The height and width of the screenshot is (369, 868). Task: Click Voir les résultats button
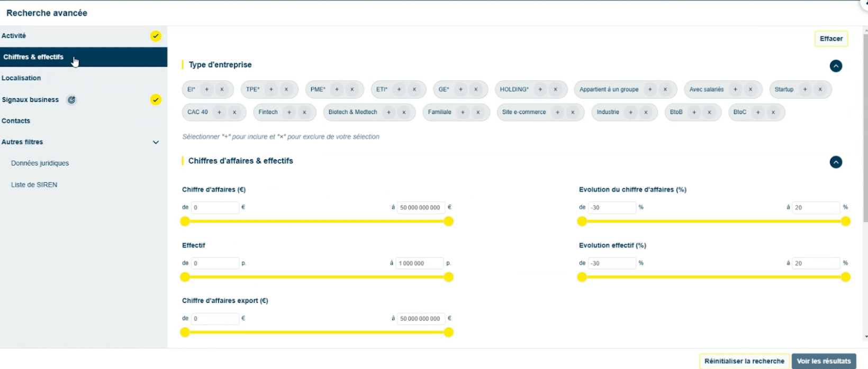[x=824, y=361]
